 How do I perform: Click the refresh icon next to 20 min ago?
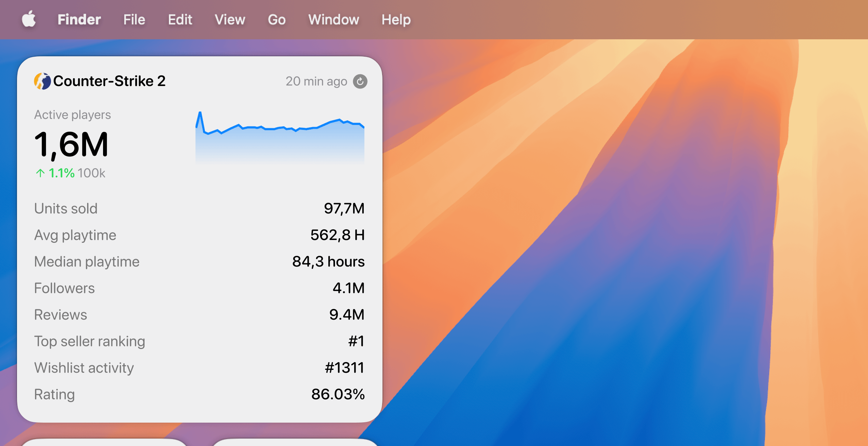360,81
